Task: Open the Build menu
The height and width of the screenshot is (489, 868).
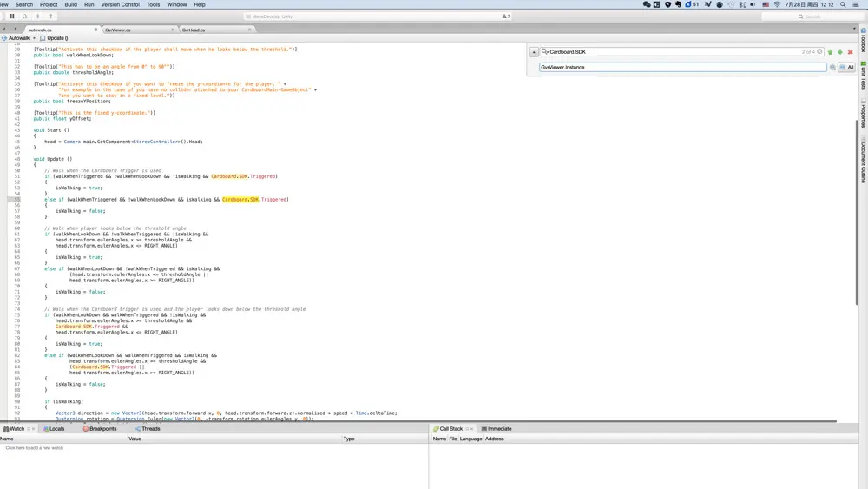Action: tap(71, 4)
